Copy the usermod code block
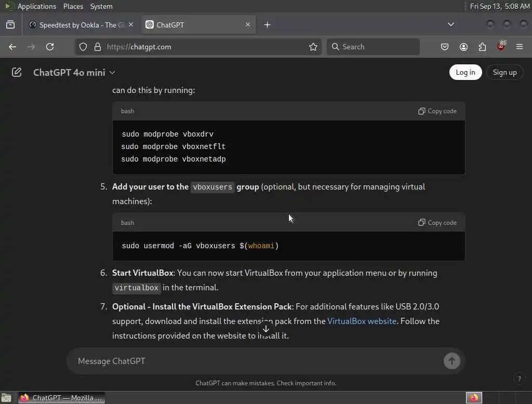The width and height of the screenshot is (532, 404). point(437,223)
